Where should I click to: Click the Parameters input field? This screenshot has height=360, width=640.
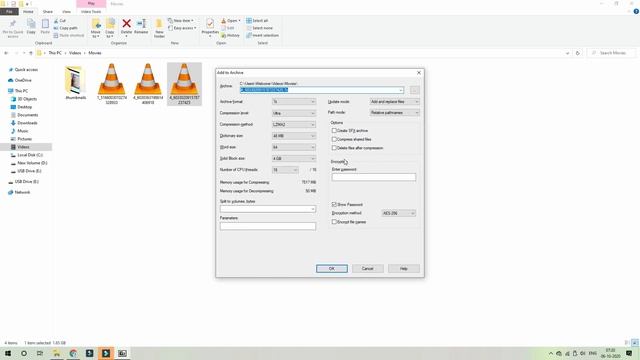(268, 226)
